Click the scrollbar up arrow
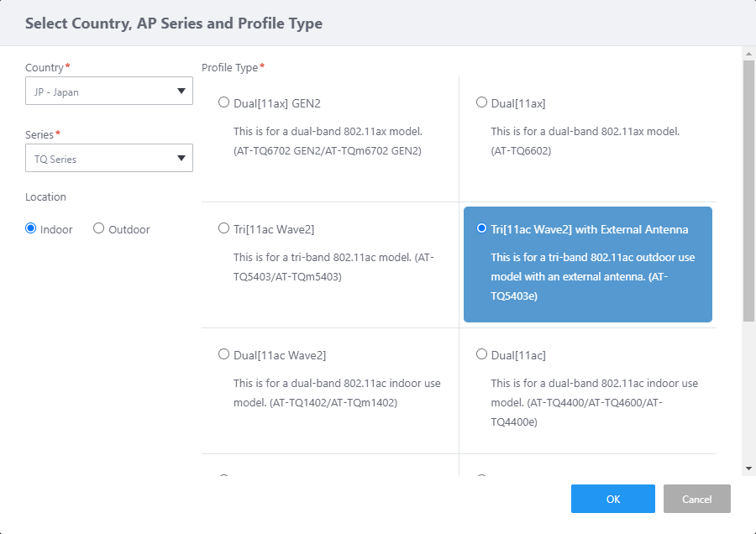Viewport: 756px width, 534px height. pos(748,53)
